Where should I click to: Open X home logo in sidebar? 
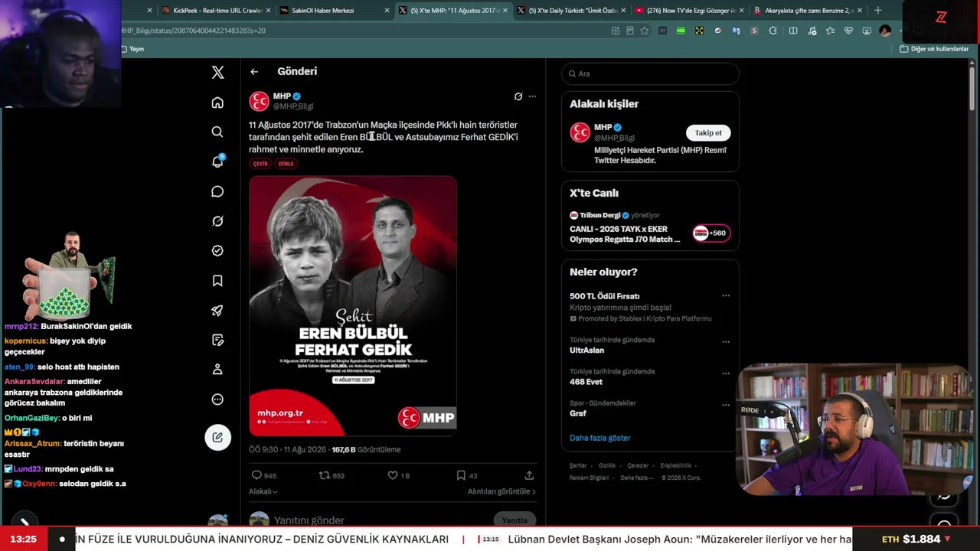217,73
